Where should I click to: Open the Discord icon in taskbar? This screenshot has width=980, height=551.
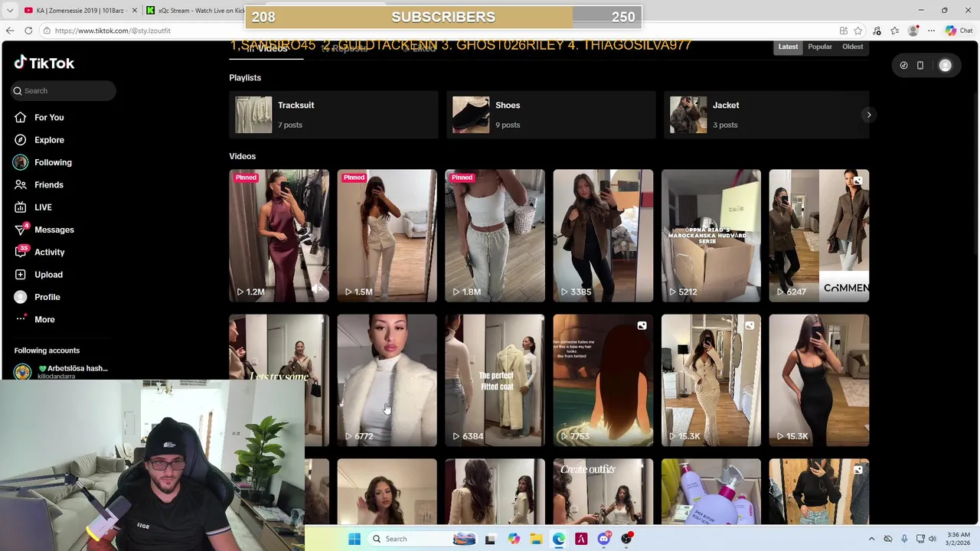[x=604, y=539]
